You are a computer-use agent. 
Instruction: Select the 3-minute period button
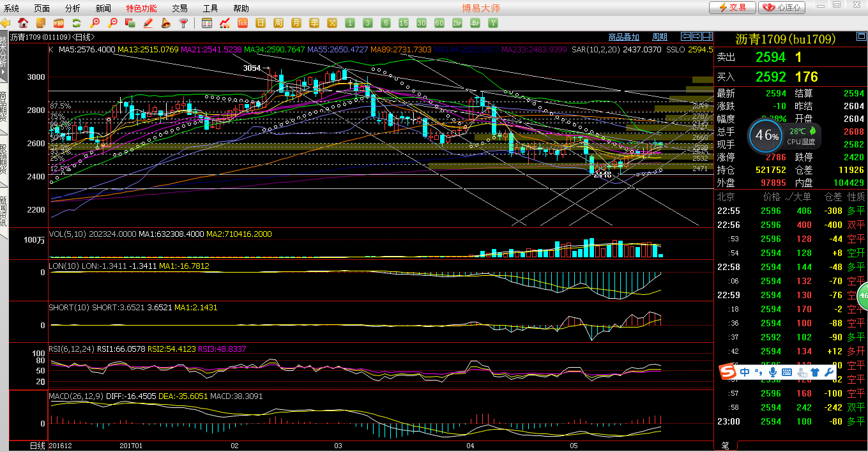pyautogui.click(x=368, y=23)
